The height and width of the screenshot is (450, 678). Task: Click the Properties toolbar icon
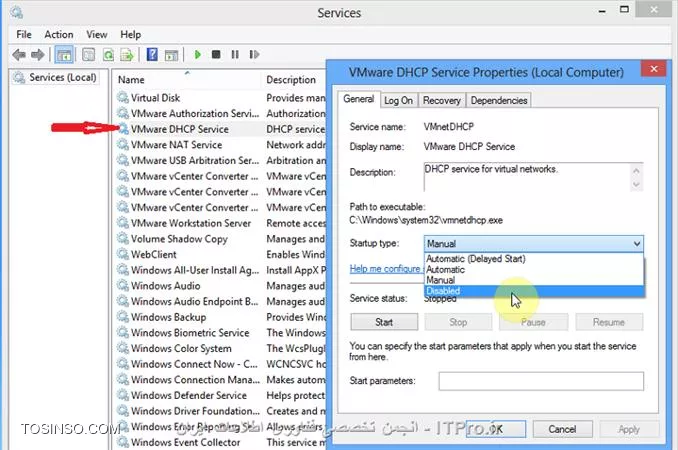click(89, 55)
